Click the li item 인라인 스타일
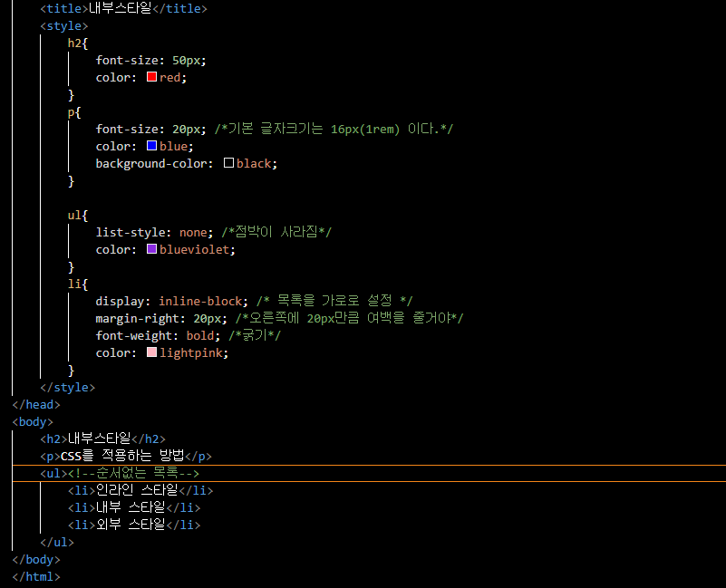Screen dimensions: 726x588 point(140,490)
